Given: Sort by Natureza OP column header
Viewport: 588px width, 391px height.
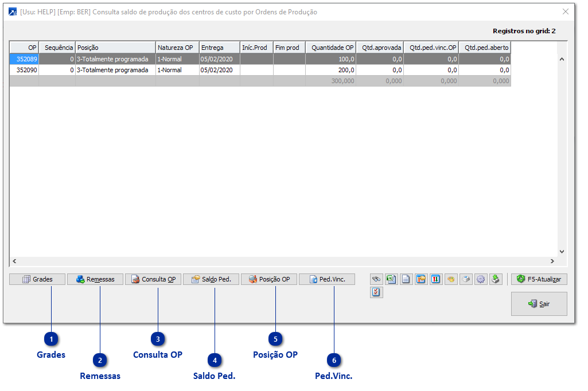Looking at the screenshot, I should pos(177,48).
